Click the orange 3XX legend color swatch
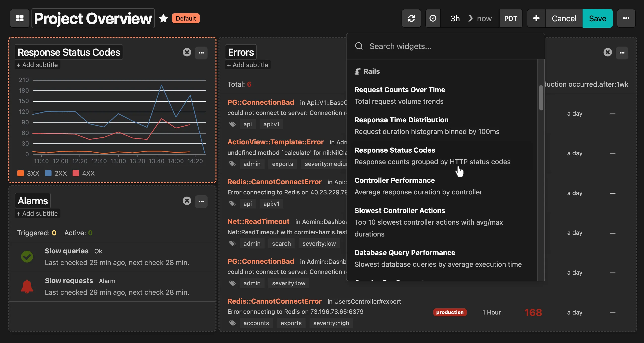This screenshot has height=343, width=644. coord(20,173)
